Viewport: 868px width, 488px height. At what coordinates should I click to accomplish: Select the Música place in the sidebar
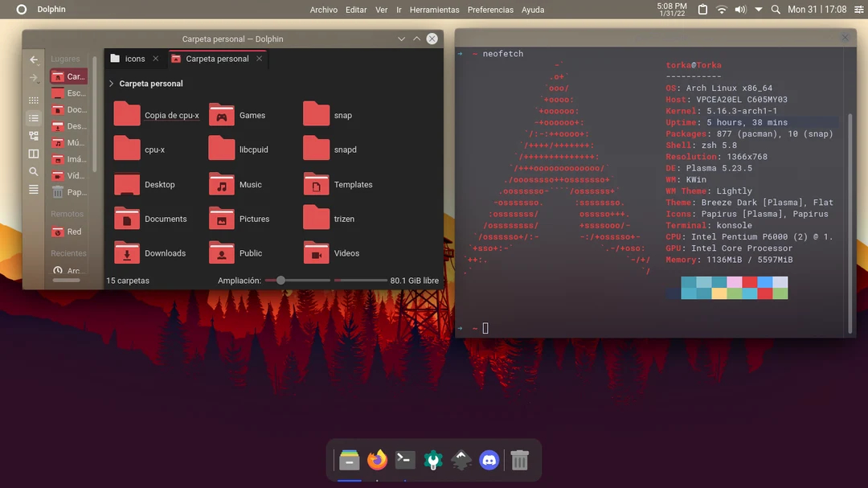pyautogui.click(x=71, y=142)
